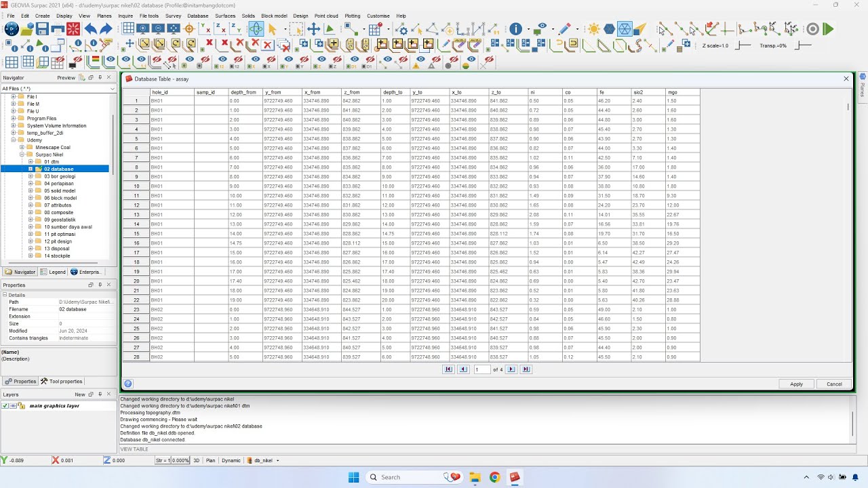Go to last page of table
Screen dimensions: 868x488
[526, 369]
